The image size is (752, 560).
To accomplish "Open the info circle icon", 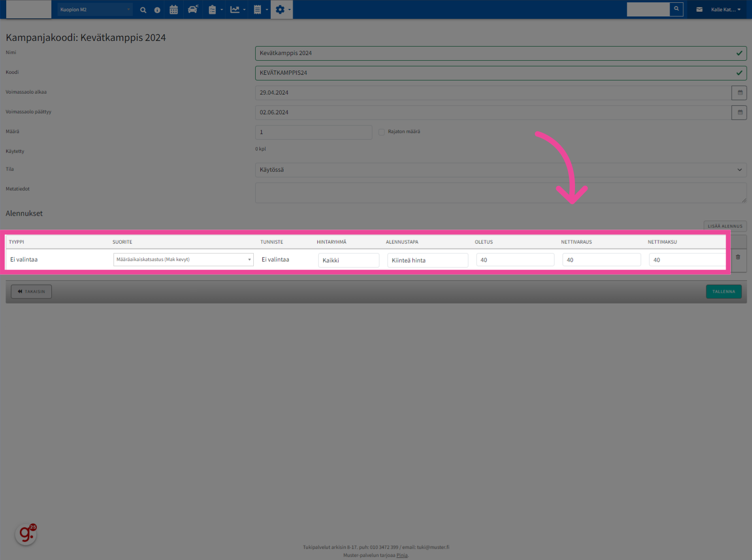I will [x=157, y=10].
